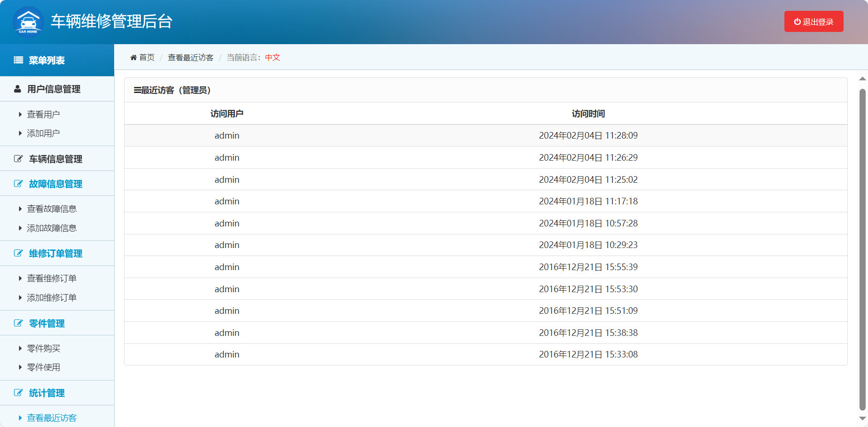Click the edit icon beside 故障信息管理
Viewport: 868px width, 427px height.
(18, 184)
